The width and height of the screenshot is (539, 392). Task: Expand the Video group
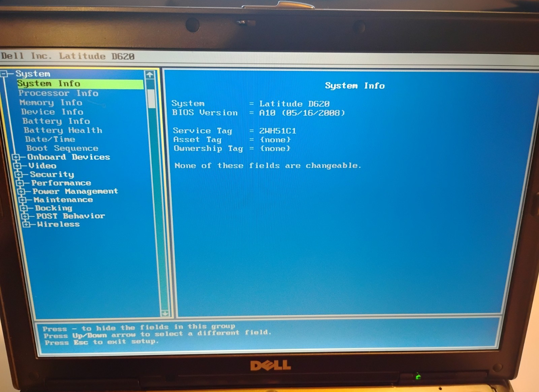tap(17, 166)
